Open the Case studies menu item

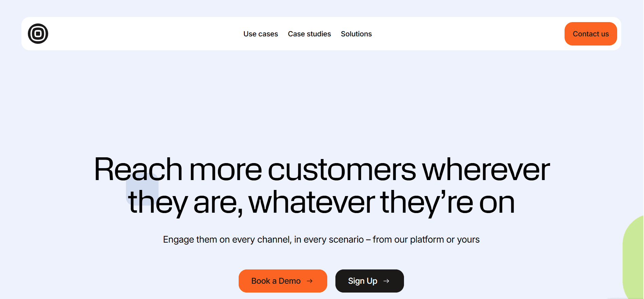click(x=309, y=34)
